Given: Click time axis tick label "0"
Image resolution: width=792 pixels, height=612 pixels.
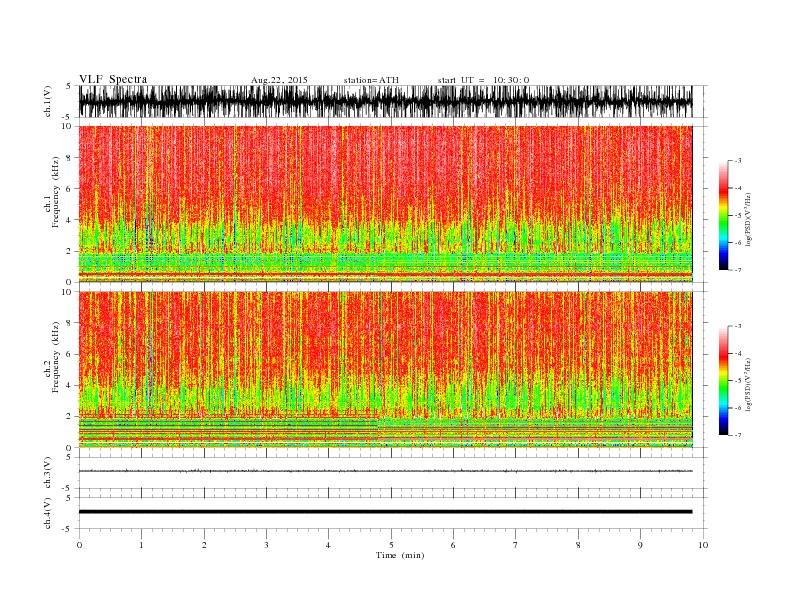Looking at the screenshot, I should [x=79, y=545].
